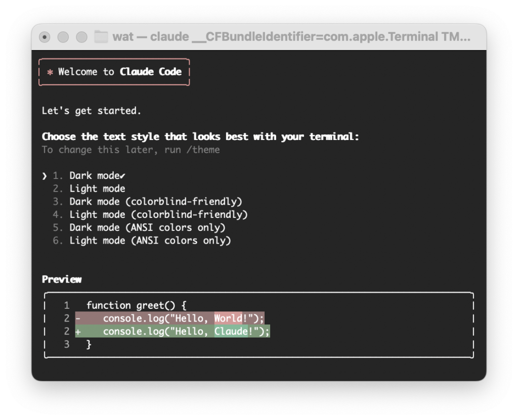Click the pink asterisk Claude logo

pos(50,72)
